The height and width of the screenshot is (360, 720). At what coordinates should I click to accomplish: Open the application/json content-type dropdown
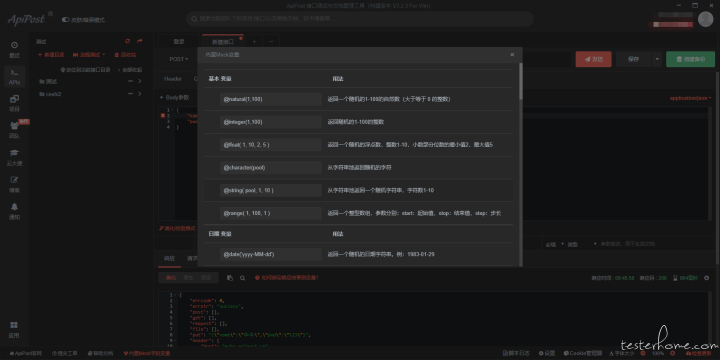coord(691,98)
